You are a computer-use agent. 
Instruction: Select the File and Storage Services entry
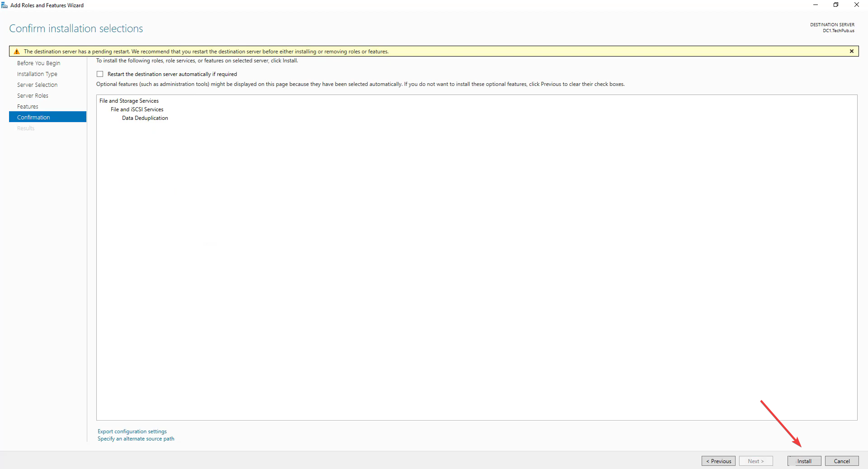(x=129, y=101)
